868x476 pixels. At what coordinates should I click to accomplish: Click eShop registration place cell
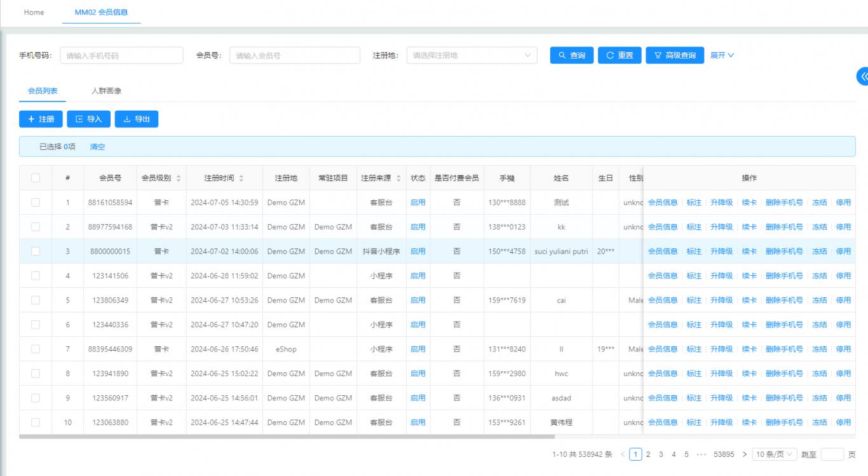pos(286,349)
